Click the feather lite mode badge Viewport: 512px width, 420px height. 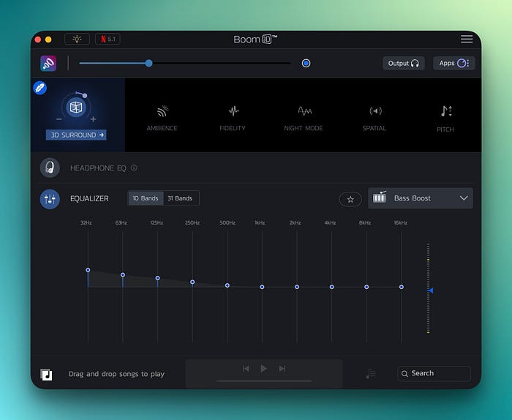click(40, 88)
